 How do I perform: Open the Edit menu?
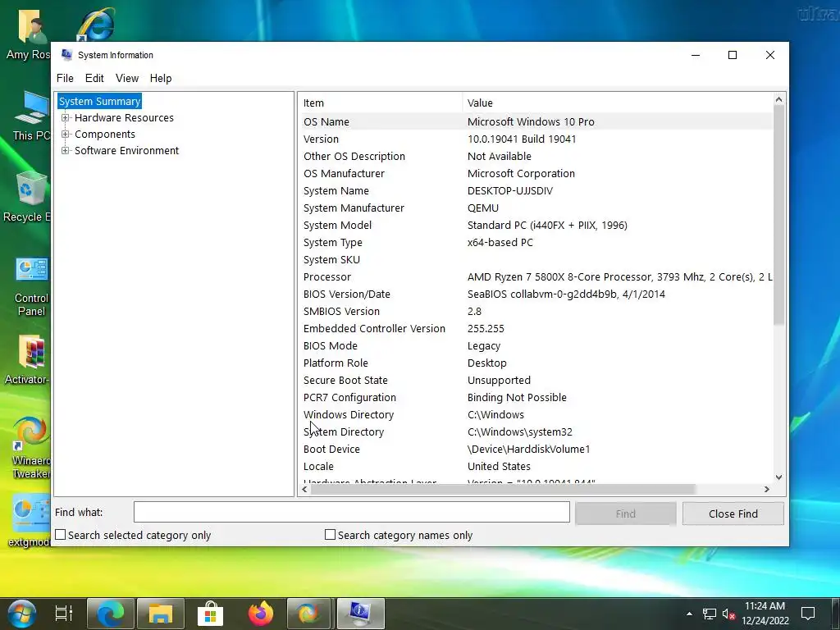[94, 78]
